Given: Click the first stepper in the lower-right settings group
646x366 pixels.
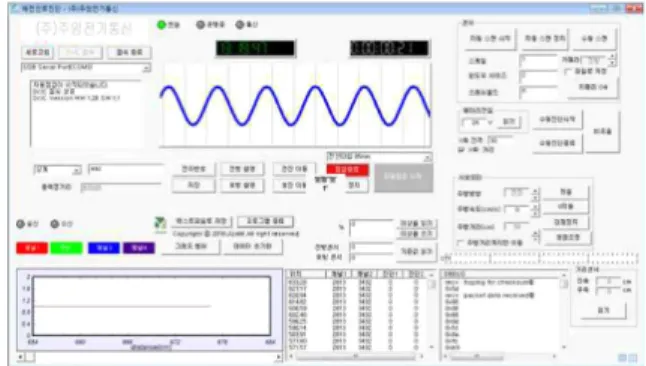Looking at the screenshot, I should [535, 193].
